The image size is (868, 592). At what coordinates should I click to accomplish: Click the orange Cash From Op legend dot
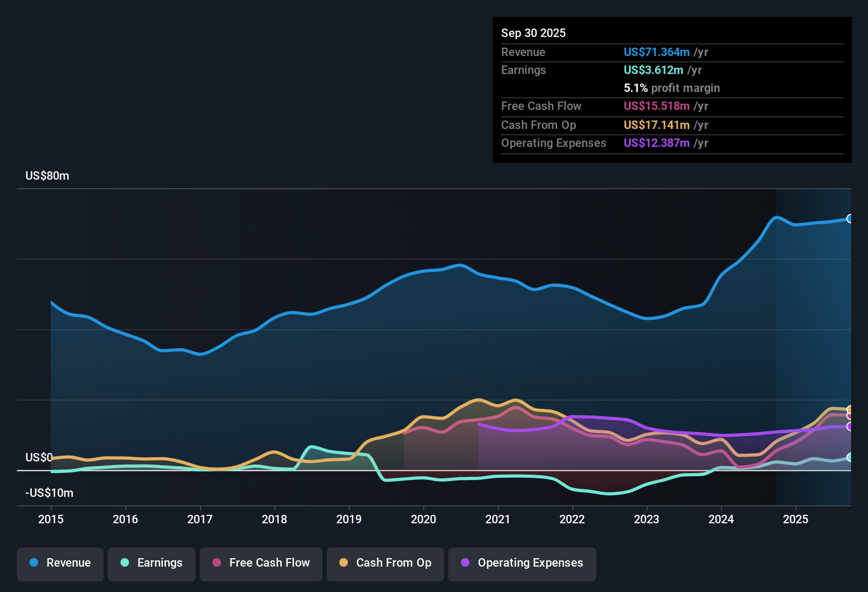point(343,563)
